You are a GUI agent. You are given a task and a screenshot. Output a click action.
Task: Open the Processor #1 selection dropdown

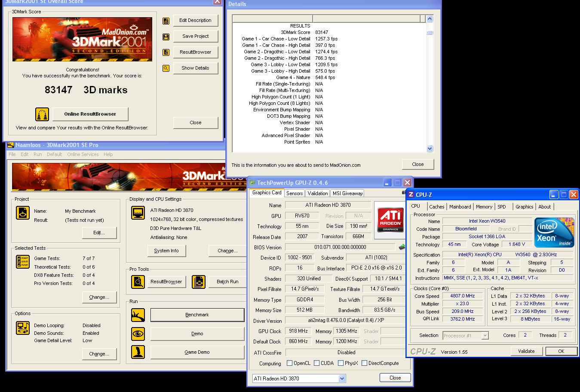click(485, 336)
